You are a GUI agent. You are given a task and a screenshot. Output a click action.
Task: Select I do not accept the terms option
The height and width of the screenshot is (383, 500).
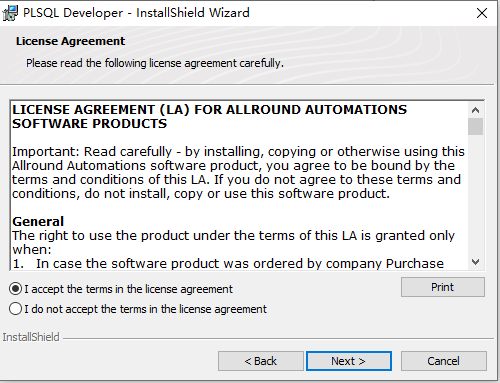(x=16, y=309)
